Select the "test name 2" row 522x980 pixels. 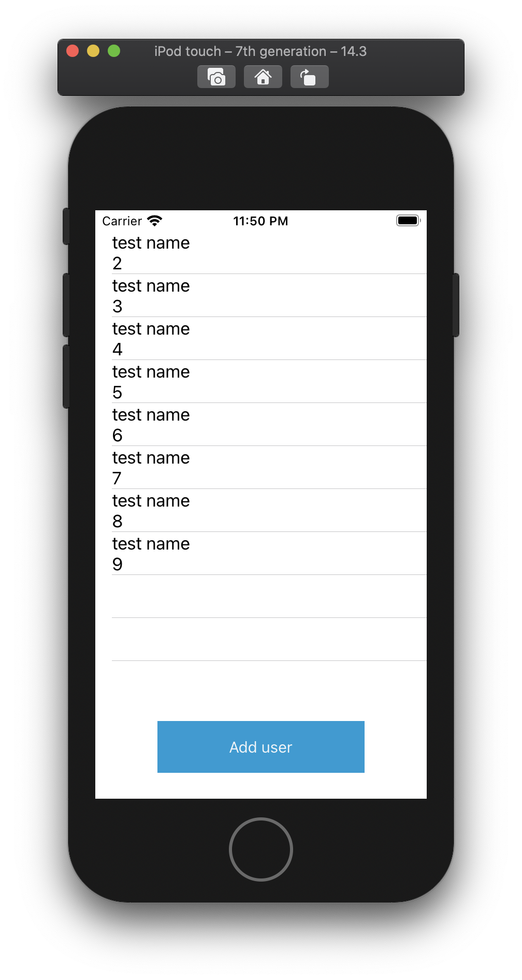coord(261,253)
